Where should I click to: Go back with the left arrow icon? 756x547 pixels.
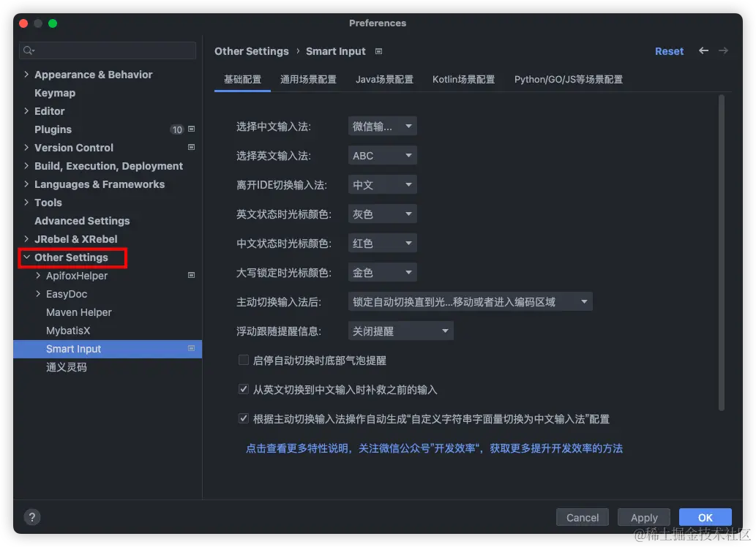coord(703,50)
